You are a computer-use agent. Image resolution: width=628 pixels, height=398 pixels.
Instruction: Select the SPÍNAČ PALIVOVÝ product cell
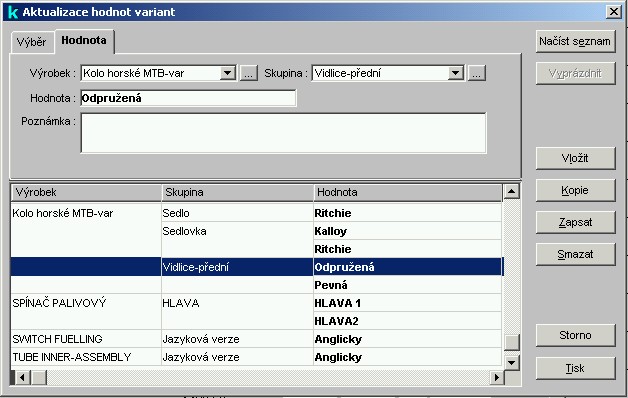coord(86,303)
